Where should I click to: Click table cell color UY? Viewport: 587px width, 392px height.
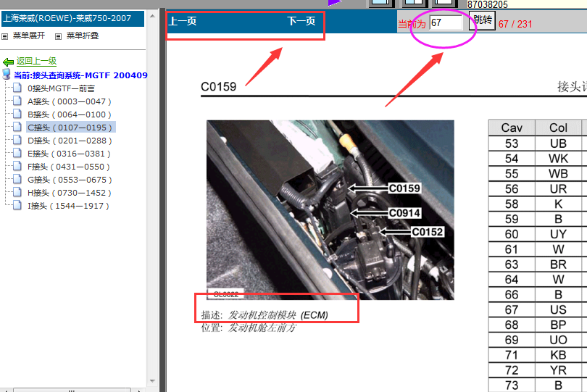tap(558, 234)
